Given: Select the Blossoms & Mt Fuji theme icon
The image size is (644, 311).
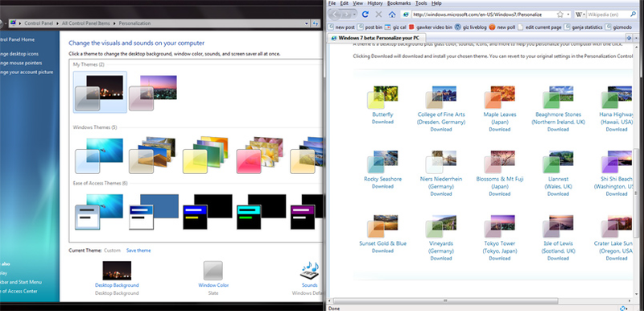Looking at the screenshot, I should coord(499,162).
